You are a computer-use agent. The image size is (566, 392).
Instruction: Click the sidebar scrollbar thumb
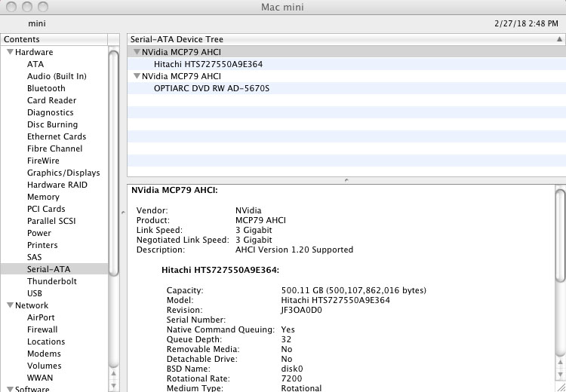click(x=113, y=163)
